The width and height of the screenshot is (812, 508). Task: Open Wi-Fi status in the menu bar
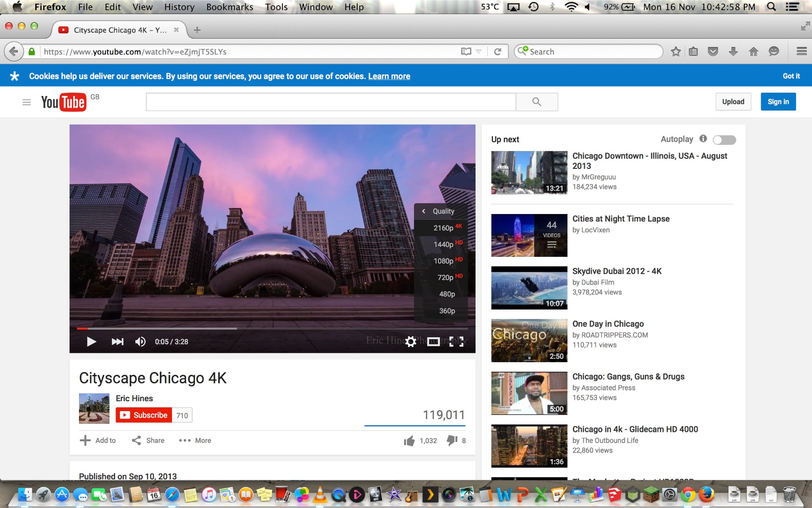571,7
